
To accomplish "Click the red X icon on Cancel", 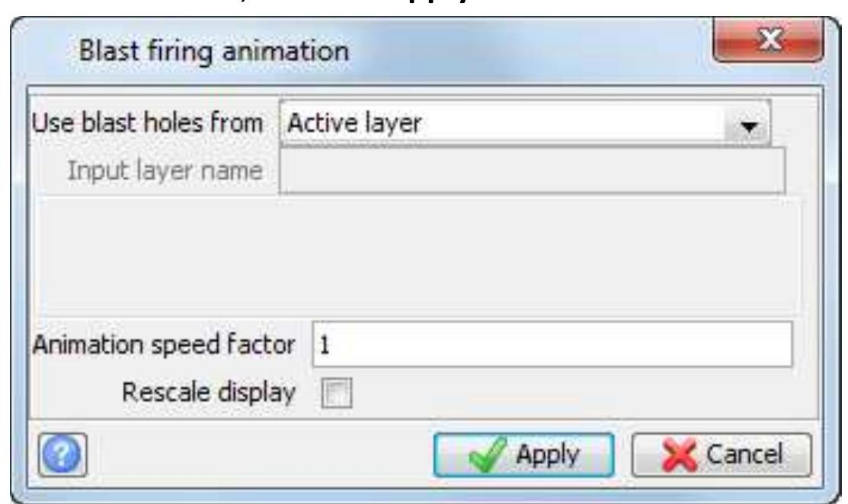I will (x=680, y=455).
